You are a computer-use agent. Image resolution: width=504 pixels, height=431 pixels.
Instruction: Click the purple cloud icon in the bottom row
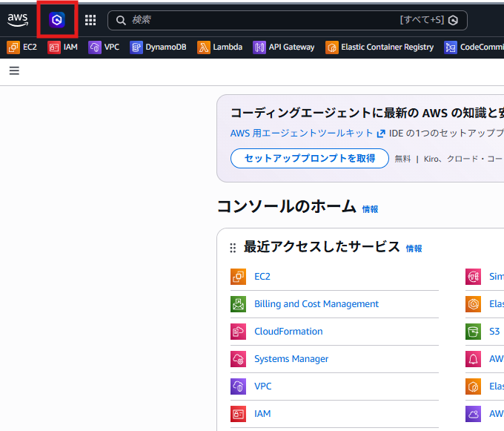[473, 414]
